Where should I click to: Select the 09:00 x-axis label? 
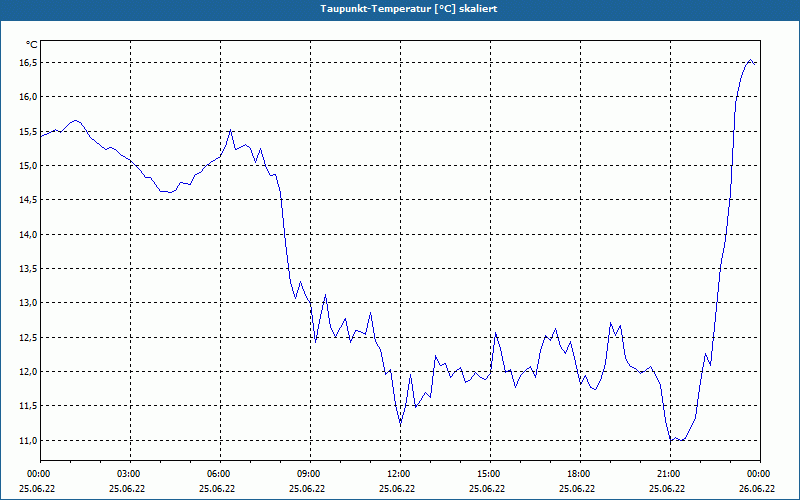[310, 474]
